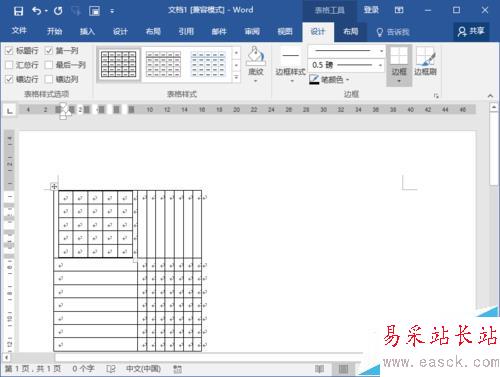Click 登录 to sign in

[x=371, y=10]
